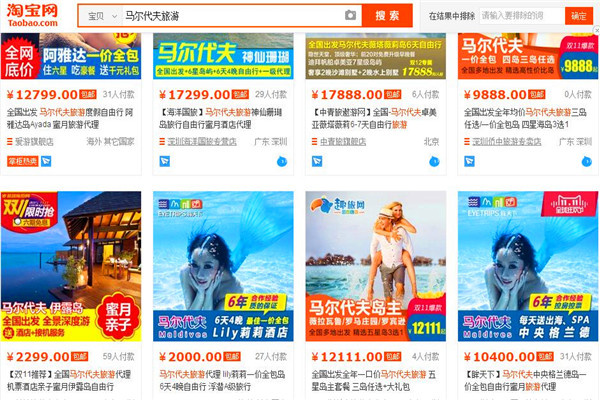Click the Wangwang chat icon for 深圳海洋国旅专营店
This screenshot has height=400, width=600.
[282, 162]
